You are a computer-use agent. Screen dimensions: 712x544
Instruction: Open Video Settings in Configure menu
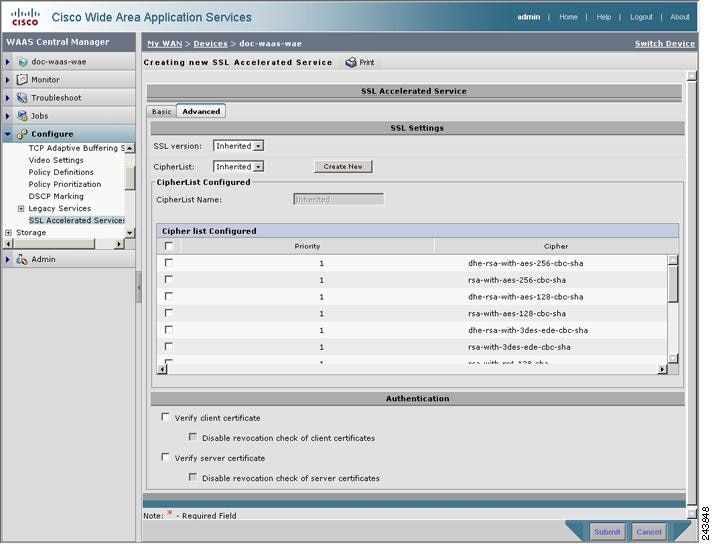click(x=56, y=160)
